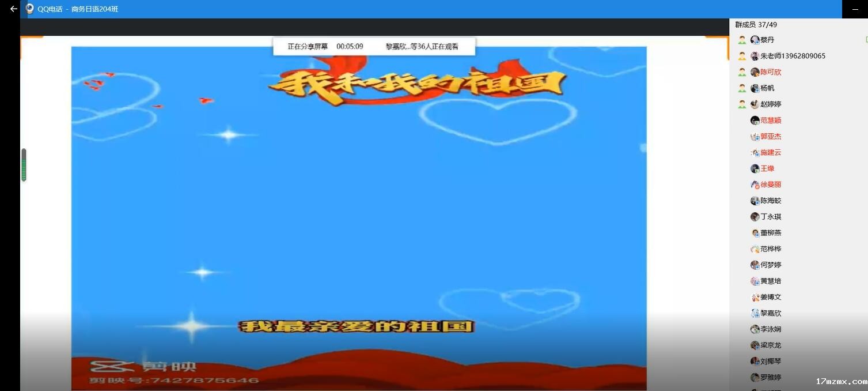The height and width of the screenshot is (391, 868).
Task: Select member name 赵婷婷
Action: point(771,104)
